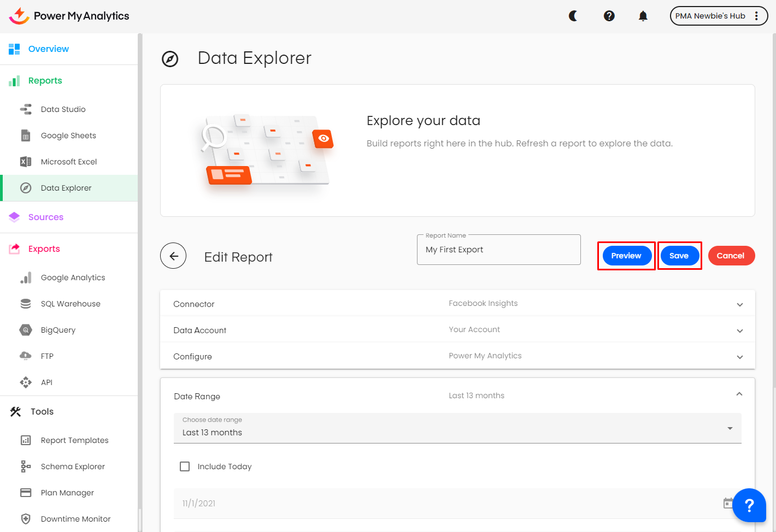Collapse the Date Range section

tap(739, 394)
